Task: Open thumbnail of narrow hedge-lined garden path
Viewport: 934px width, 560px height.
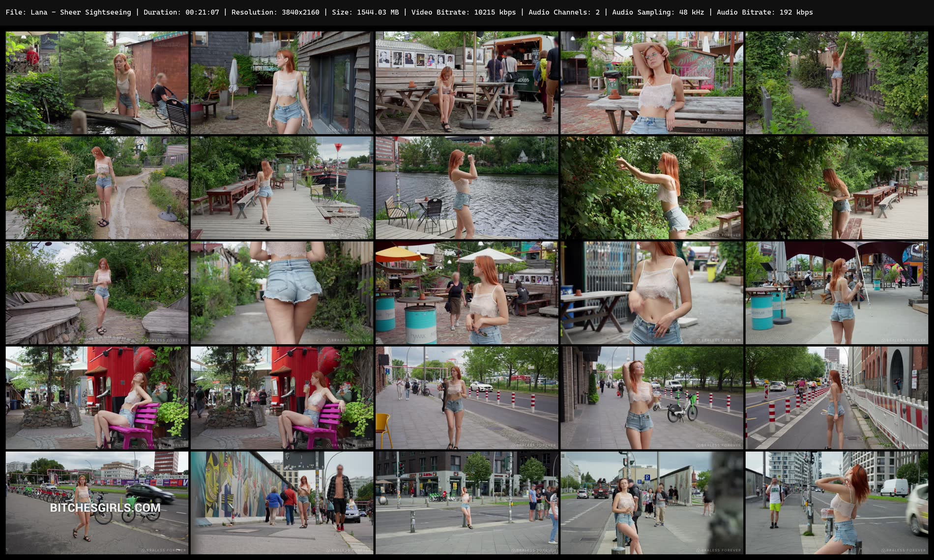Action: (x=837, y=83)
